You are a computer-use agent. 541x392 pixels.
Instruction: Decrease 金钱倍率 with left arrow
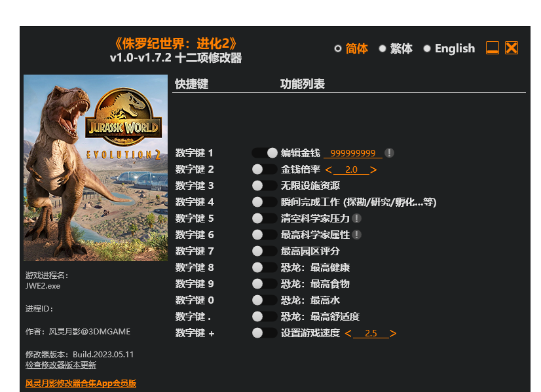tap(329, 169)
